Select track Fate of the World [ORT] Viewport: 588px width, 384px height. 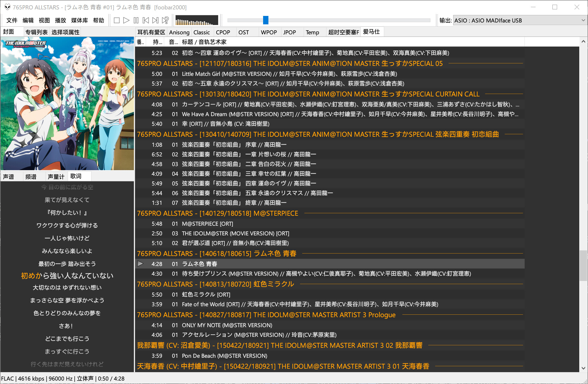tap(330, 304)
